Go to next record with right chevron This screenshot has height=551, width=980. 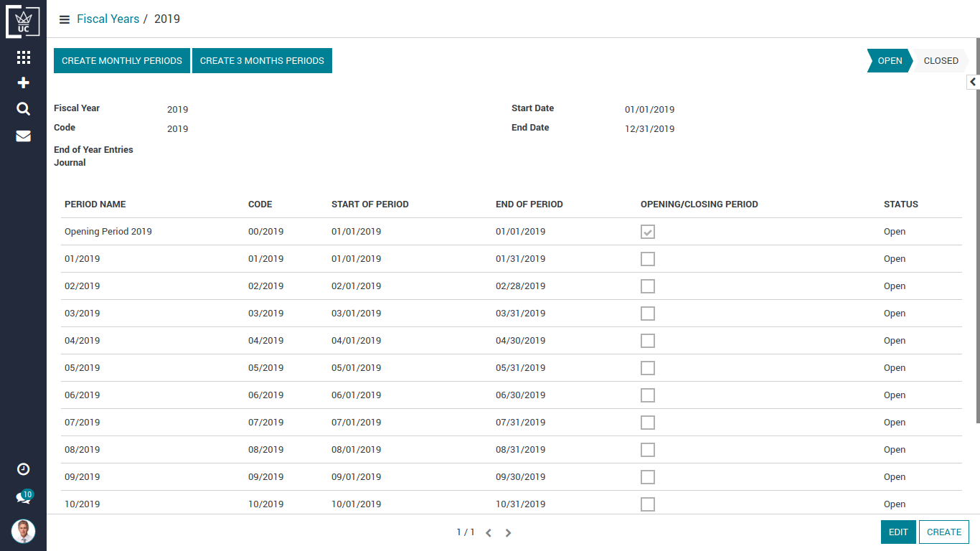point(508,533)
